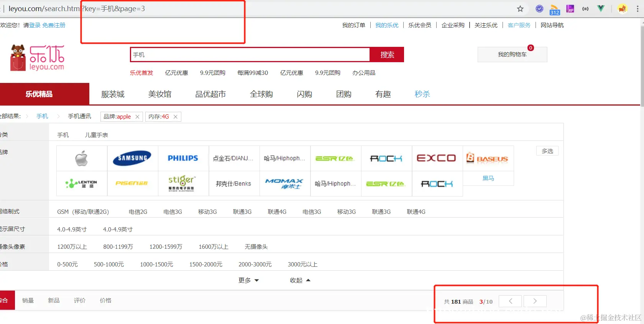Open the browser profile avatar
Screen dimensions: 644x324
pyautogui.click(x=623, y=8)
